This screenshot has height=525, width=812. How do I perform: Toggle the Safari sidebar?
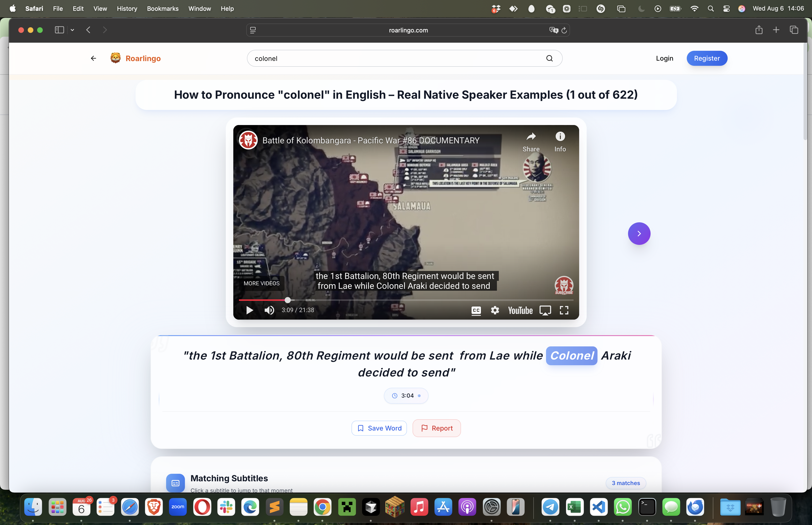coord(59,30)
